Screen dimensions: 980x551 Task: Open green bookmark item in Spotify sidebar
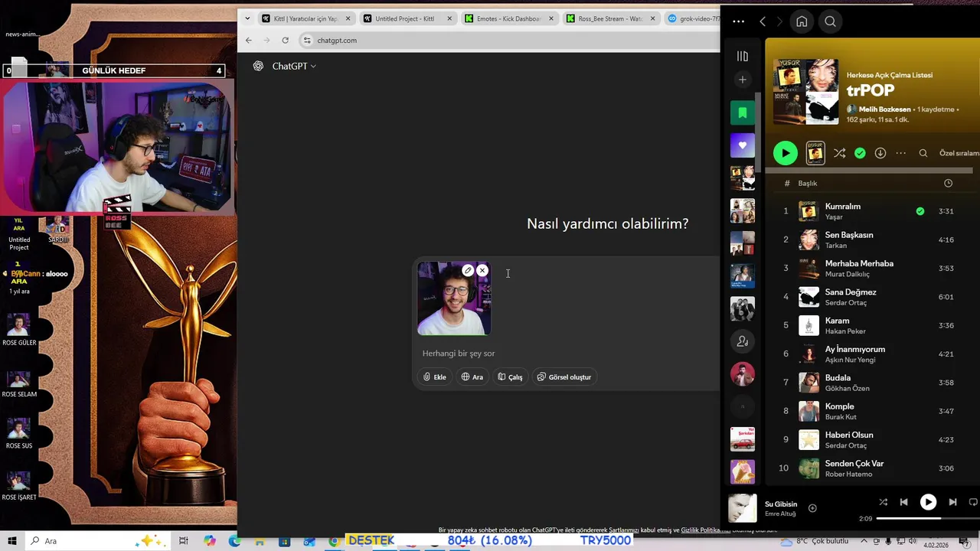point(742,113)
